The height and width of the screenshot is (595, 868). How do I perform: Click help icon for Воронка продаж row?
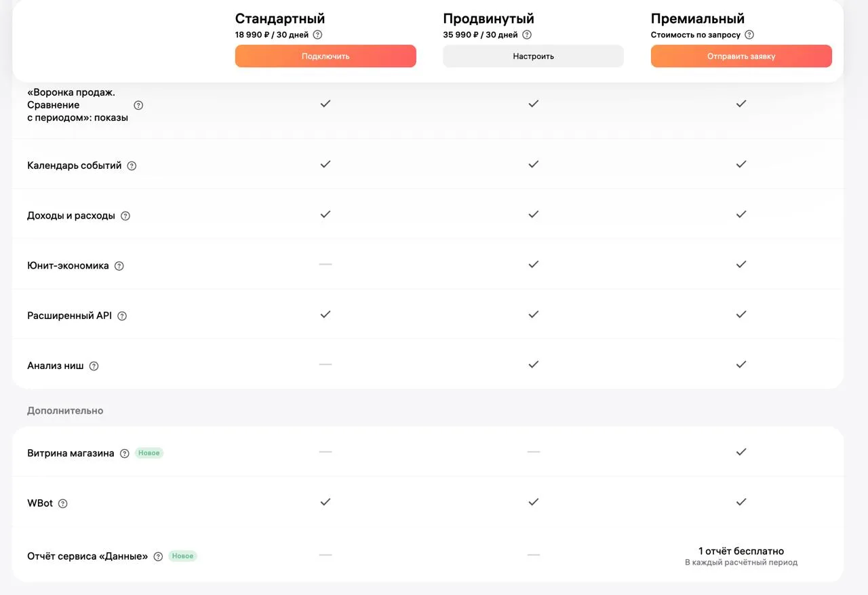point(138,105)
